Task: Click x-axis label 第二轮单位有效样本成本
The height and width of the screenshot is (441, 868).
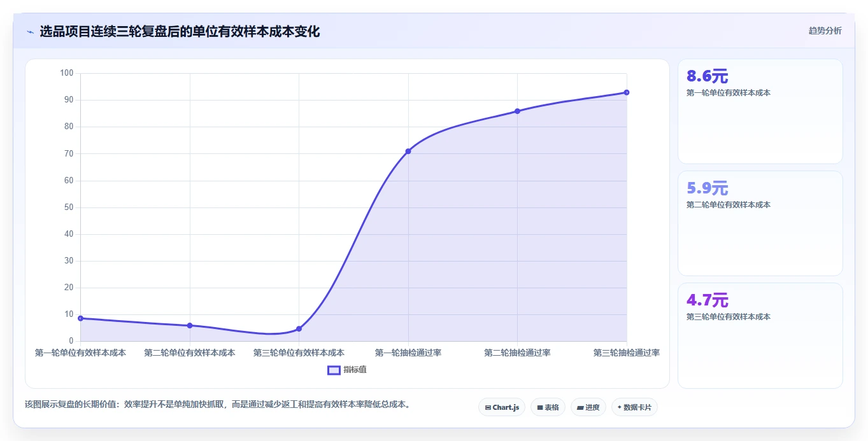Action: pyautogui.click(x=190, y=353)
